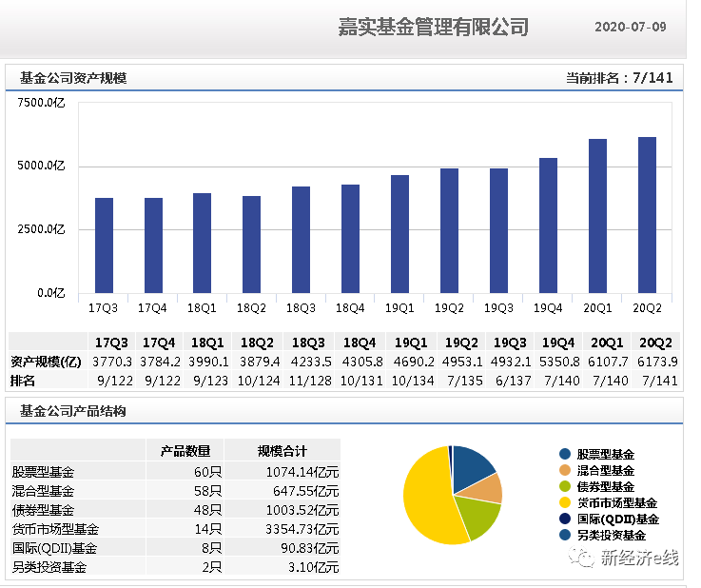Select the 19Q1 bar in asset chart

pos(400,234)
